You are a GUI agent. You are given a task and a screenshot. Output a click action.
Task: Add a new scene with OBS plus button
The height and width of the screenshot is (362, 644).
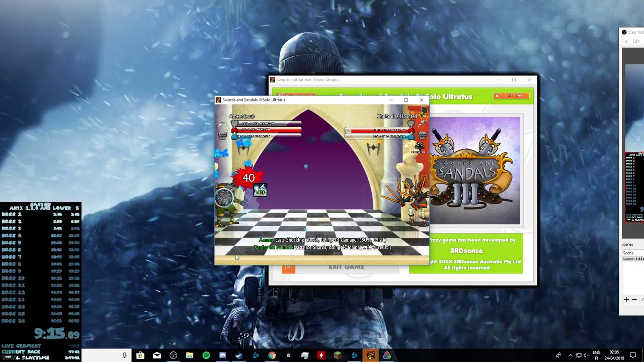626,299
